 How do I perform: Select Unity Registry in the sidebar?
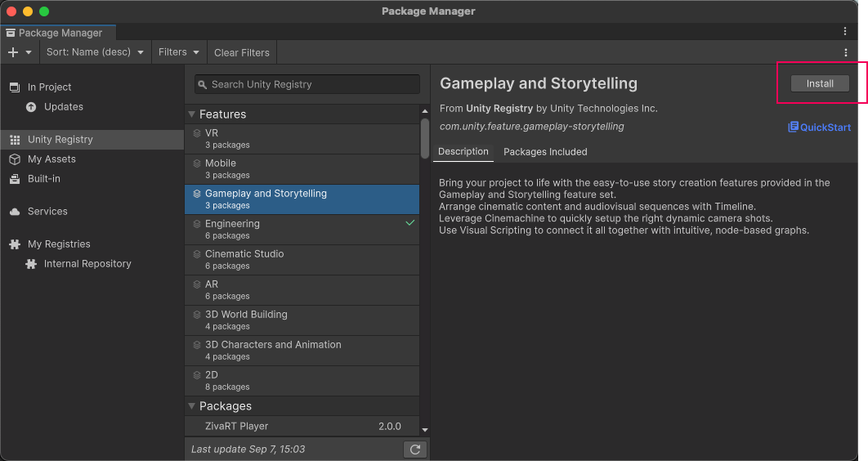tap(60, 140)
